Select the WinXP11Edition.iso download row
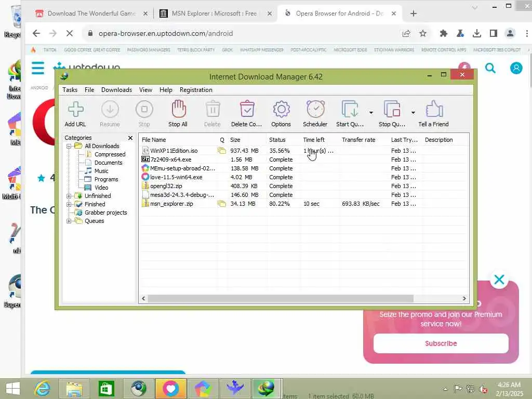Viewport: 532px width, 399px height. [x=303, y=151]
